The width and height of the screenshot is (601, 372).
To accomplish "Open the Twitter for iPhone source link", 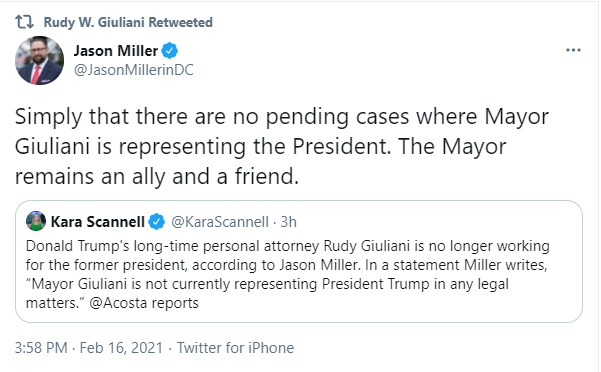I will pyautogui.click(x=235, y=348).
